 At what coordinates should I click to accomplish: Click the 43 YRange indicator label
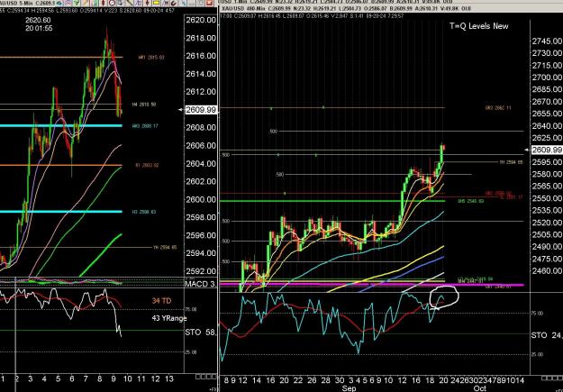click(168, 318)
